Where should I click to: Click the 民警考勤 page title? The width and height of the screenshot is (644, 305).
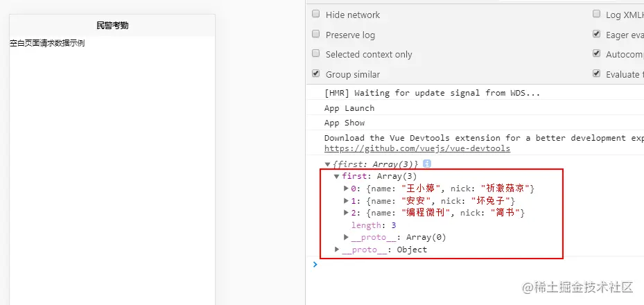tap(112, 26)
